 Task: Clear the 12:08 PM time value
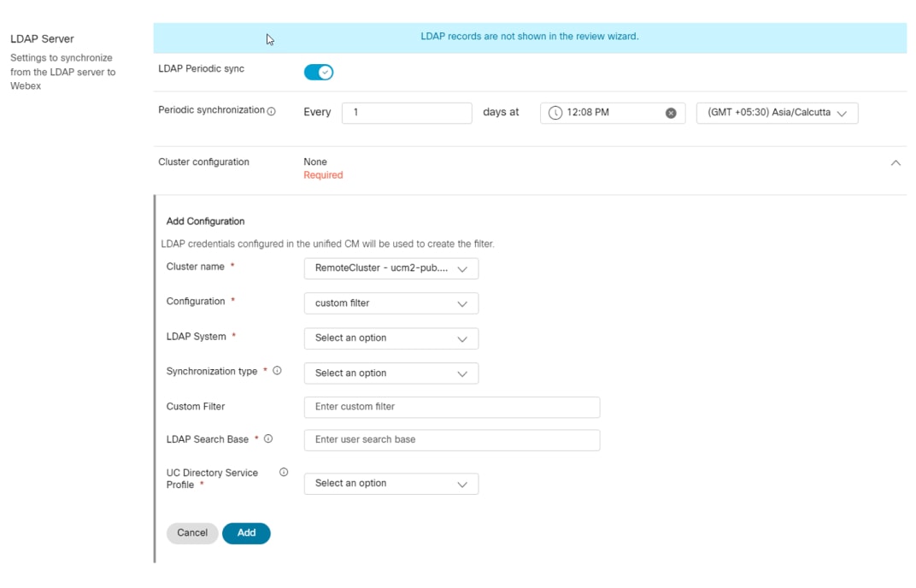pyautogui.click(x=671, y=113)
